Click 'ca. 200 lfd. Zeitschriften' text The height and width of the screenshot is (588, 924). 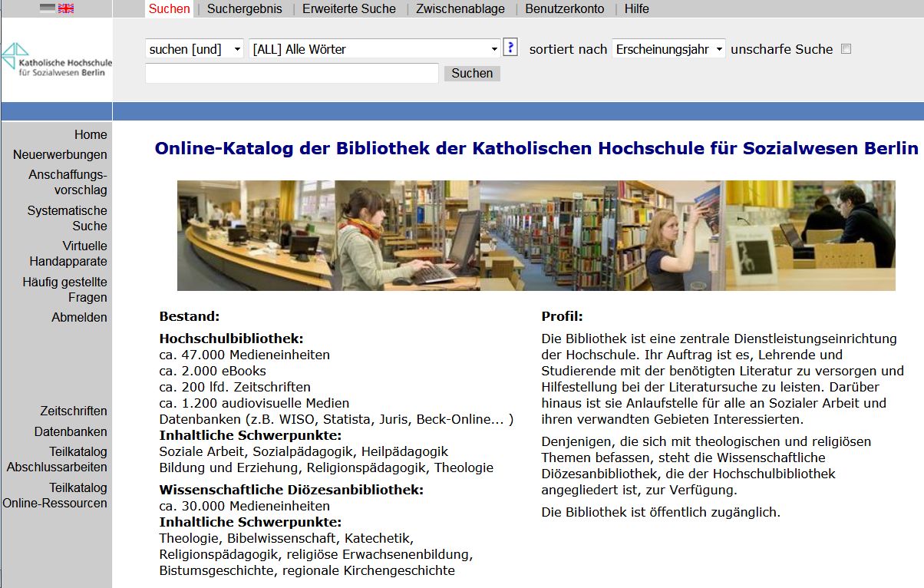(235, 387)
